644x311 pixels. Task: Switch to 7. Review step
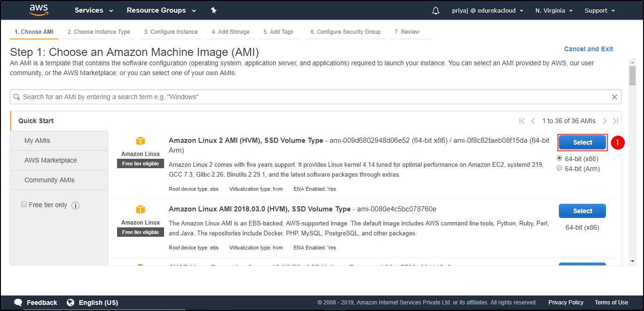pyautogui.click(x=407, y=32)
